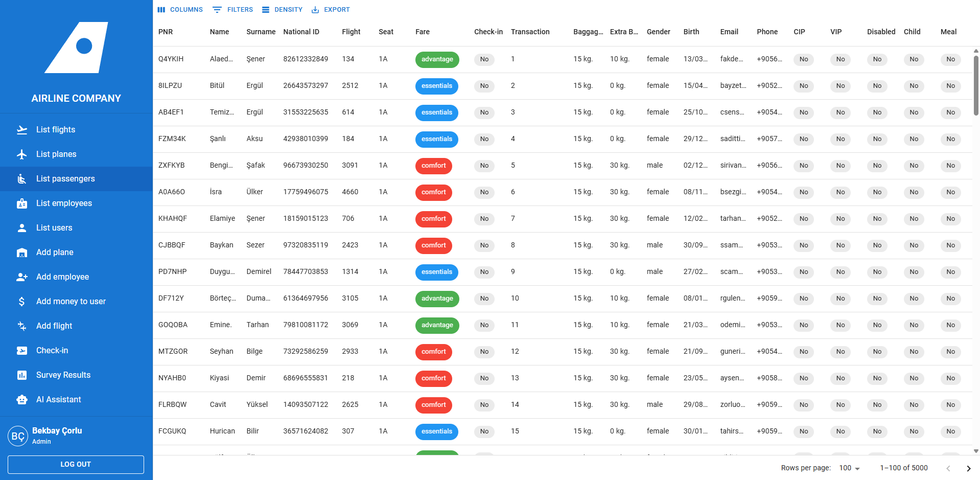Viewport: 980px width, 480px height.
Task: Select the Add employee person-plus icon
Action: tap(22, 277)
